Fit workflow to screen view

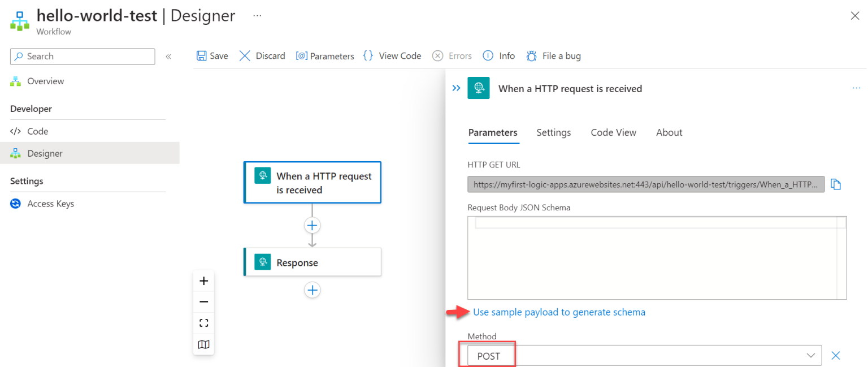(x=204, y=323)
